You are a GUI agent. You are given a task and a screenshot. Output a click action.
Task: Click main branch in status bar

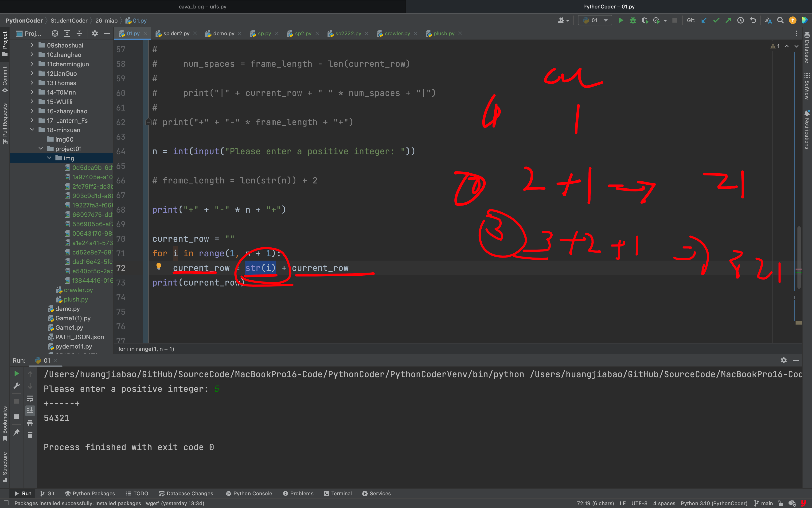(x=764, y=503)
